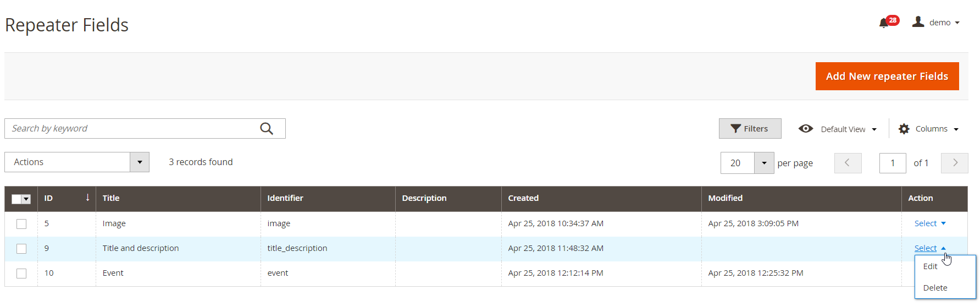980x306 pixels.
Task: Check the row for Image
Action: 21,224
